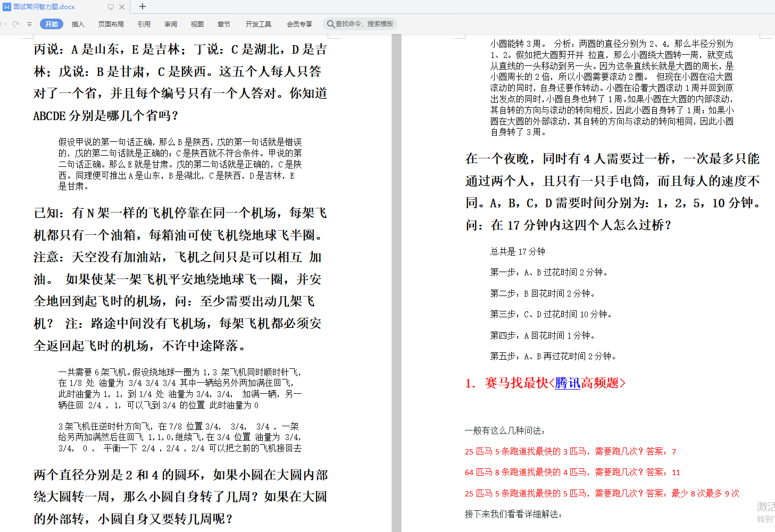
Task: Open the 会员专享 tab
Action: pyautogui.click(x=299, y=24)
